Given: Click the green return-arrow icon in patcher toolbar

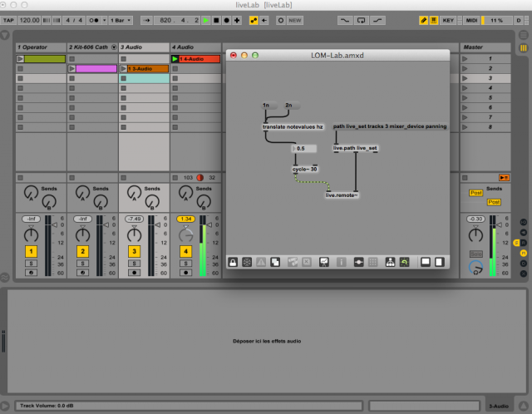Looking at the screenshot, I should pos(404,261).
